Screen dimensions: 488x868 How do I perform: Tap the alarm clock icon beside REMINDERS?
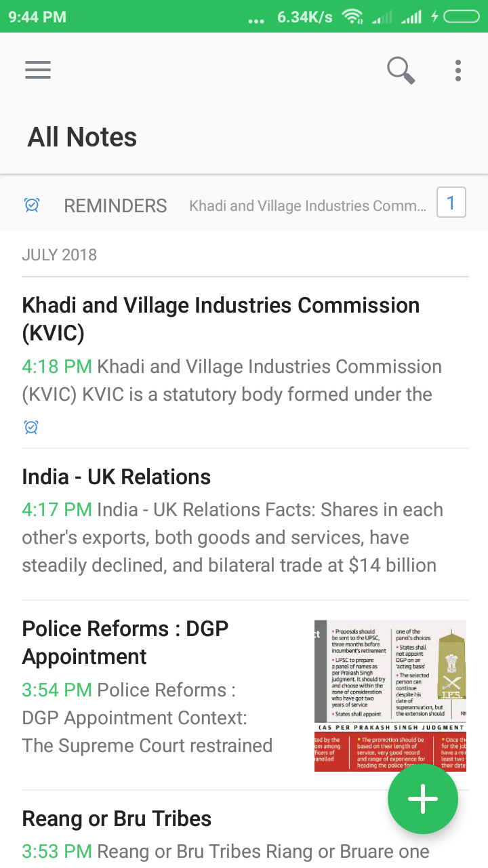pyautogui.click(x=32, y=205)
